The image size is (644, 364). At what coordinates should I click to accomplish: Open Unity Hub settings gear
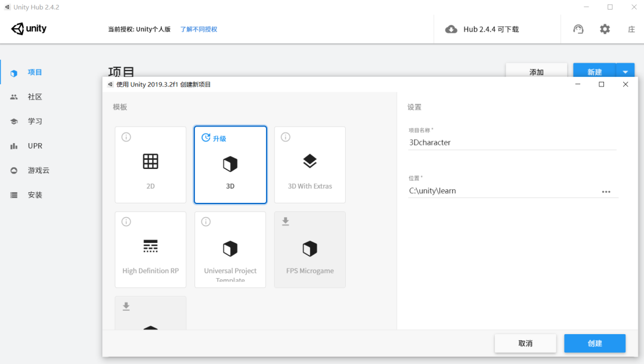(x=605, y=29)
